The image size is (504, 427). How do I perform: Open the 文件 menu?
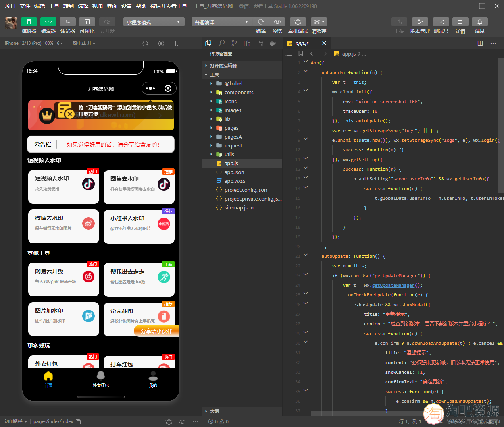click(25, 6)
